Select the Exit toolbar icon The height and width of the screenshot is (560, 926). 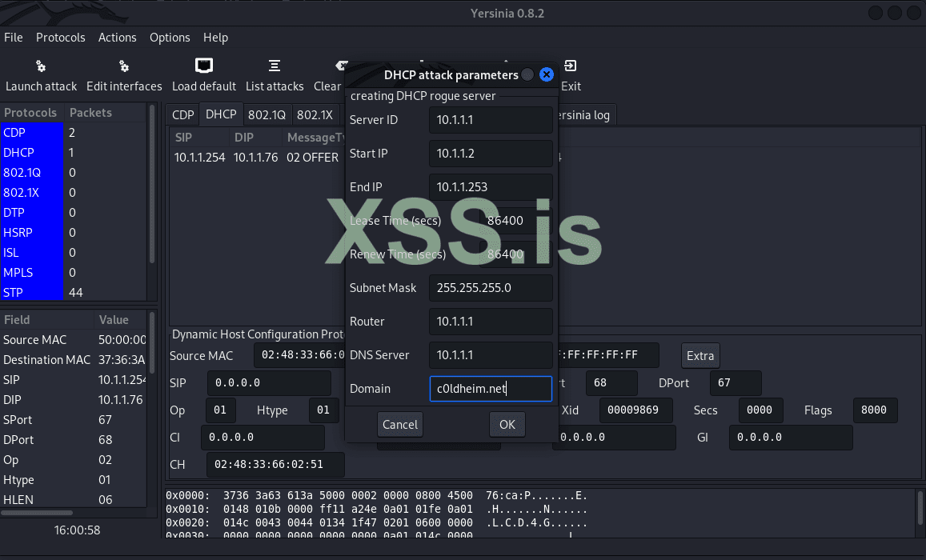click(571, 74)
